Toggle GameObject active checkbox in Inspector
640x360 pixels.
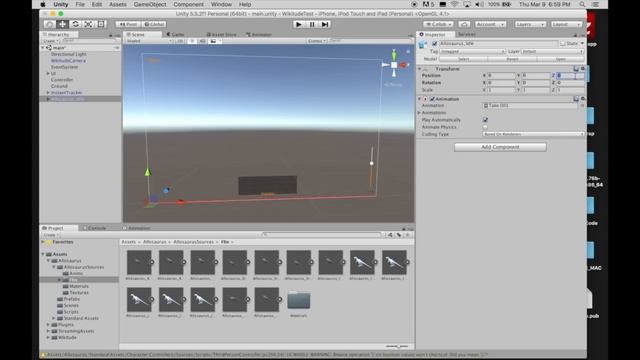[435, 44]
